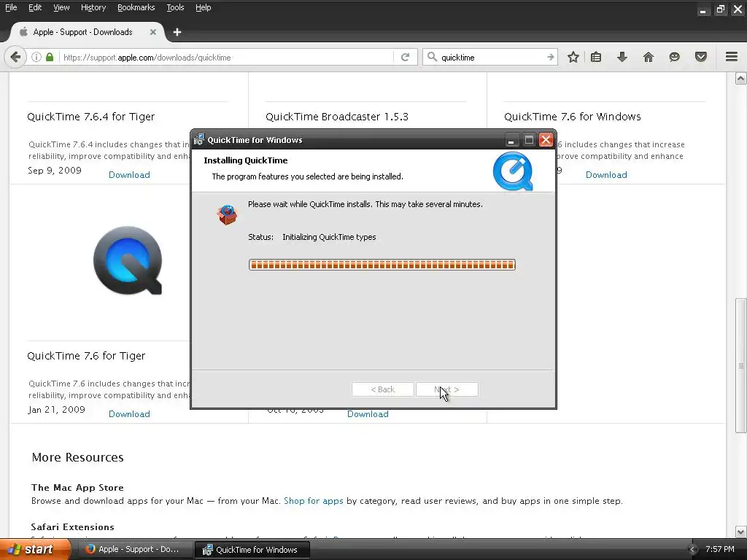Click QuickTime 7.6.4 for Tiger heading
747x560 pixels.
pyautogui.click(x=91, y=117)
